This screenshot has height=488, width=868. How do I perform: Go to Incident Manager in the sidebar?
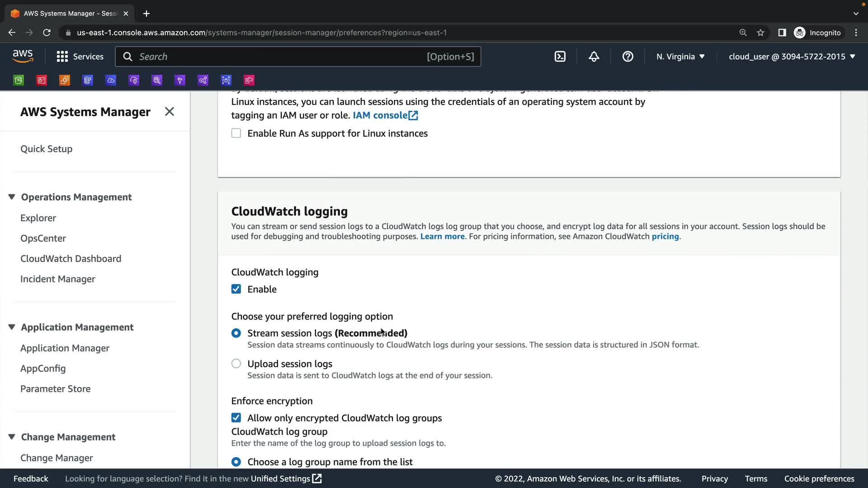tap(57, 279)
